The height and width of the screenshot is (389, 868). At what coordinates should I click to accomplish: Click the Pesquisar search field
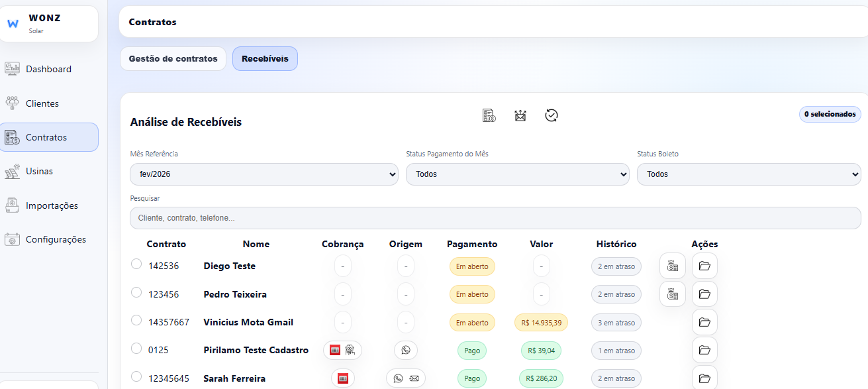pyautogui.click(x=495, y=218)
